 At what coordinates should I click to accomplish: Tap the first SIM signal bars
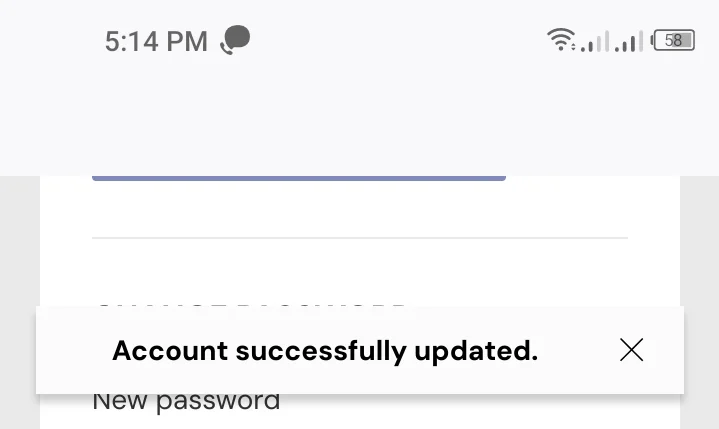point(595,41)
